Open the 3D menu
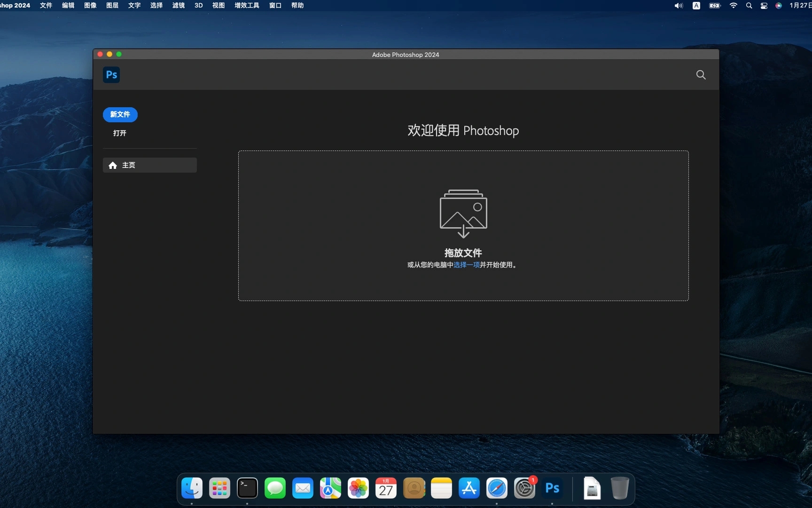The width and height of the screenshot is (812, 508). pyautogui.click(x=199, y=6)
